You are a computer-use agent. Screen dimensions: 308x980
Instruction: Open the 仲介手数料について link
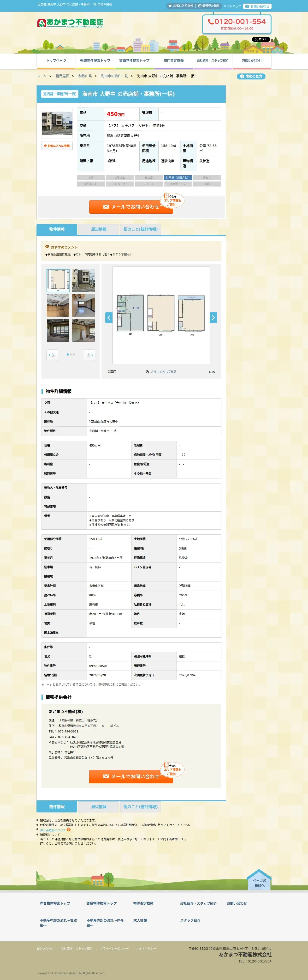click(x=53, y=830)
